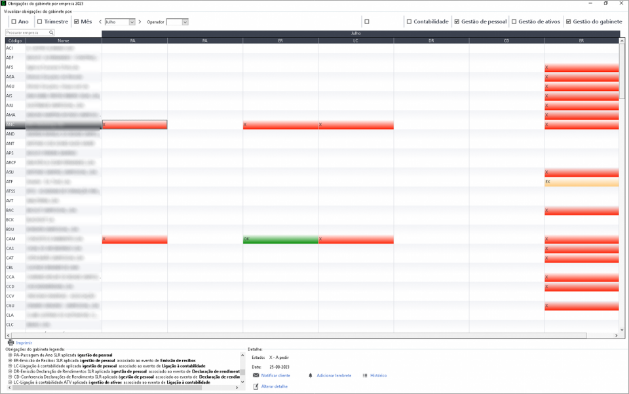Click the Julho month header band
This screenshot has width=629, height=394.
pyautogui.click(x=361, y=34)
